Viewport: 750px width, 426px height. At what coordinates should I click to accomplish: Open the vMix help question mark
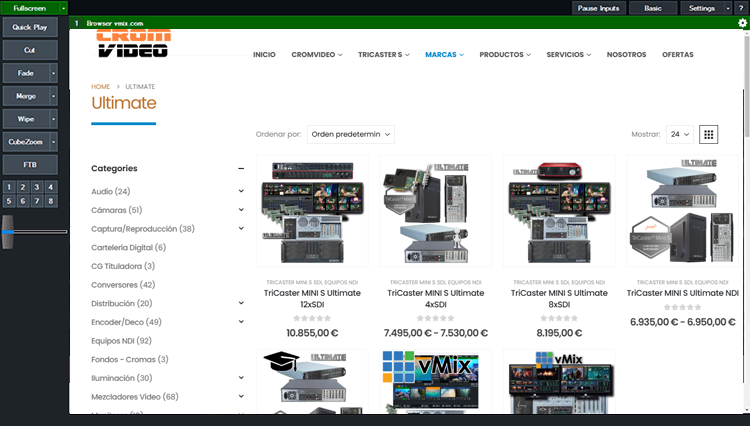tap(740, 8)
